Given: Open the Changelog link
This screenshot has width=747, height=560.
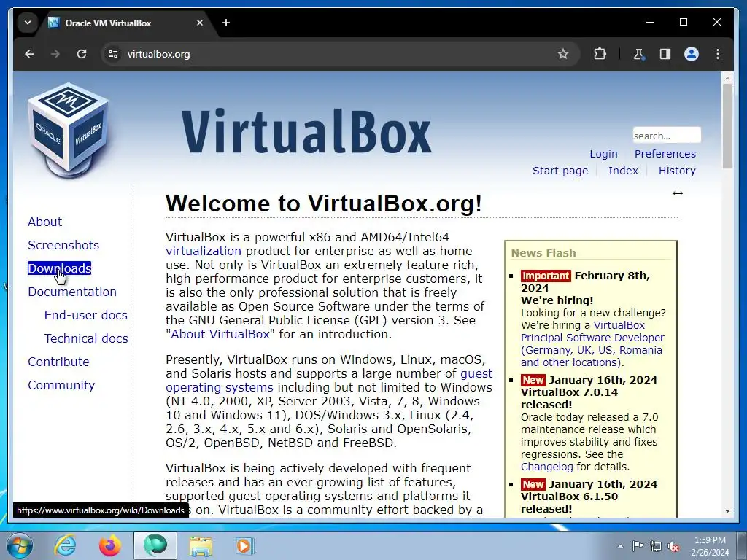Looking at the screenshot, I should tap(547, 467).
